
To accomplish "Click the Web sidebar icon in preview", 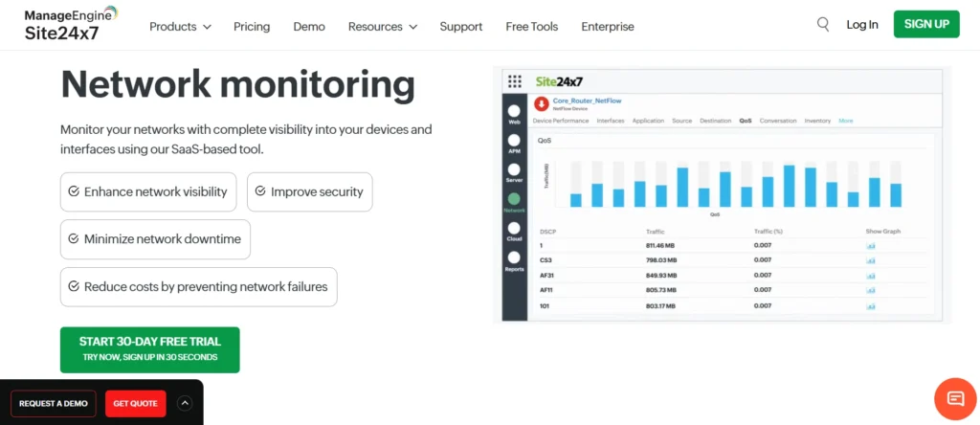I will point(514,113).
